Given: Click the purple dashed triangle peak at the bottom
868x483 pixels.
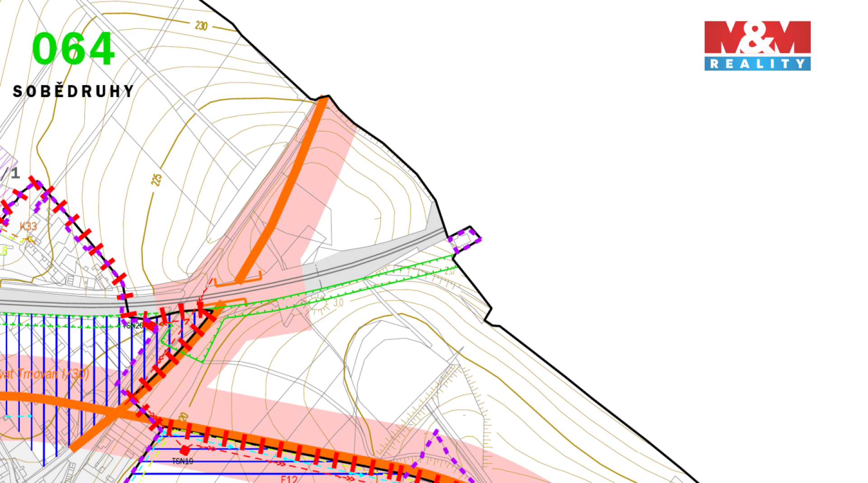Looking at the screenshot, I should coord(436,433).
